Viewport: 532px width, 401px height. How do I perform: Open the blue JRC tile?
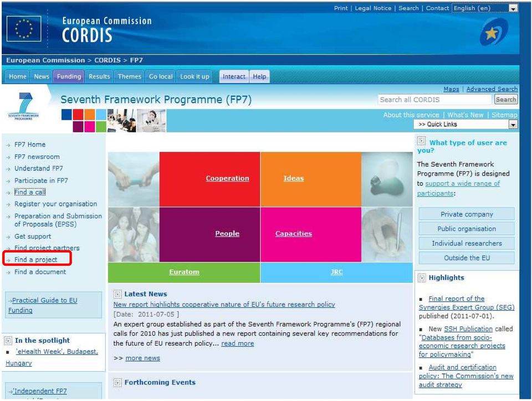[x=336, y=272]
